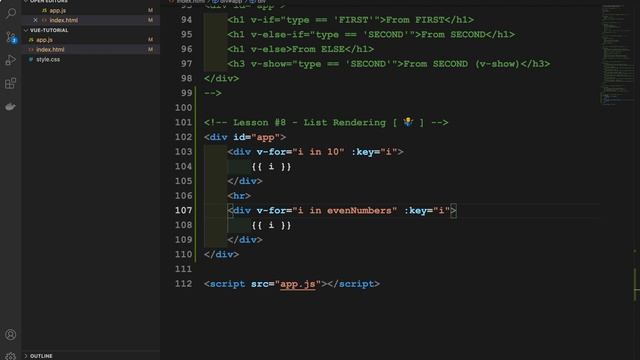The width and height of the screenshot is (640, 360).
Task: Open the Source Control view
Action: 11,38
